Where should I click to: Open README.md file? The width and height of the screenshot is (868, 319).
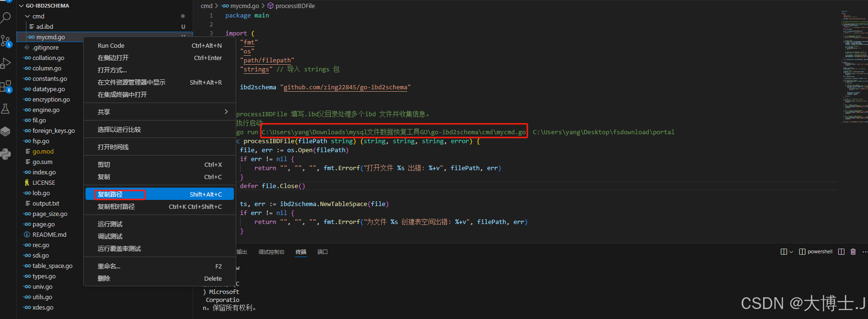(50, 234)
